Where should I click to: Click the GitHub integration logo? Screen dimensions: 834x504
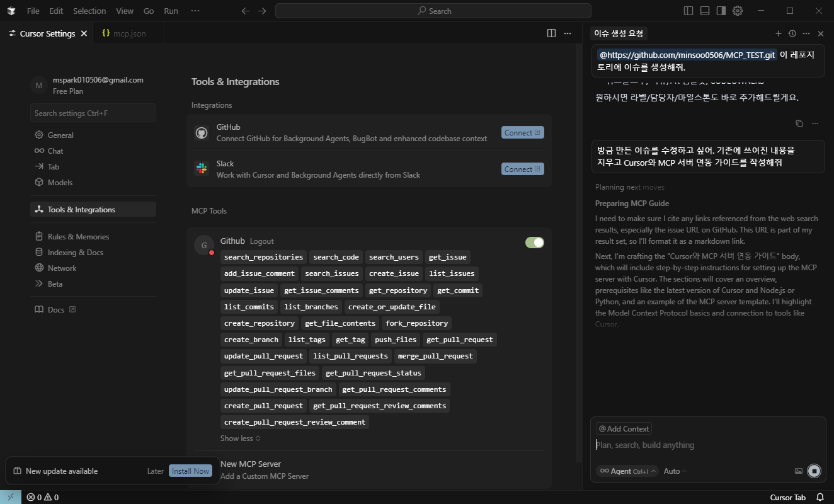(x=202, y=132)
